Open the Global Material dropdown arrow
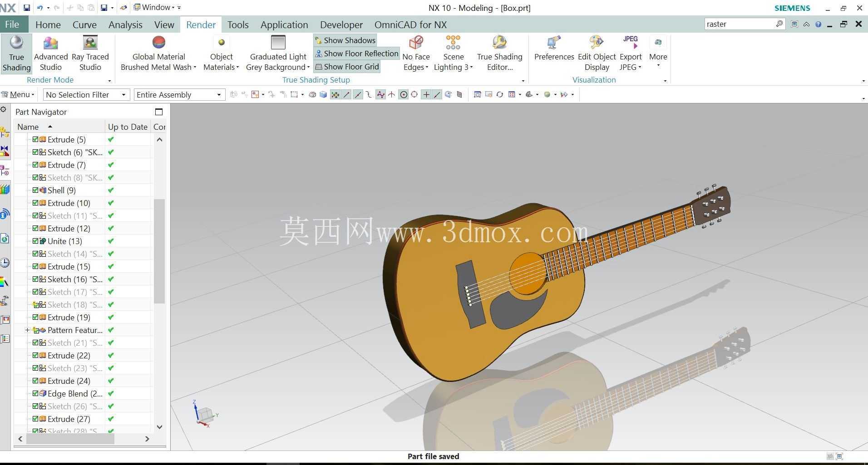The image size is (868, 465). pos(195,68)
